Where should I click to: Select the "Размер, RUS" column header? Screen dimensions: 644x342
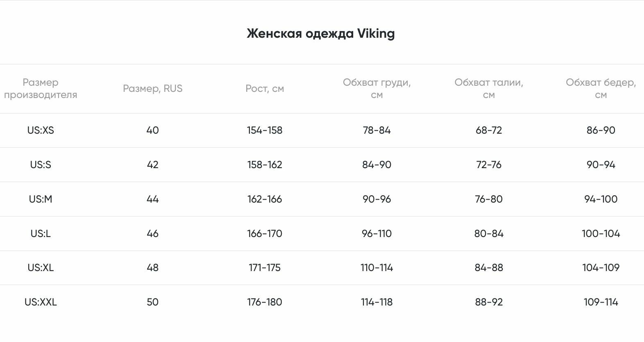[x=152, y=89]
